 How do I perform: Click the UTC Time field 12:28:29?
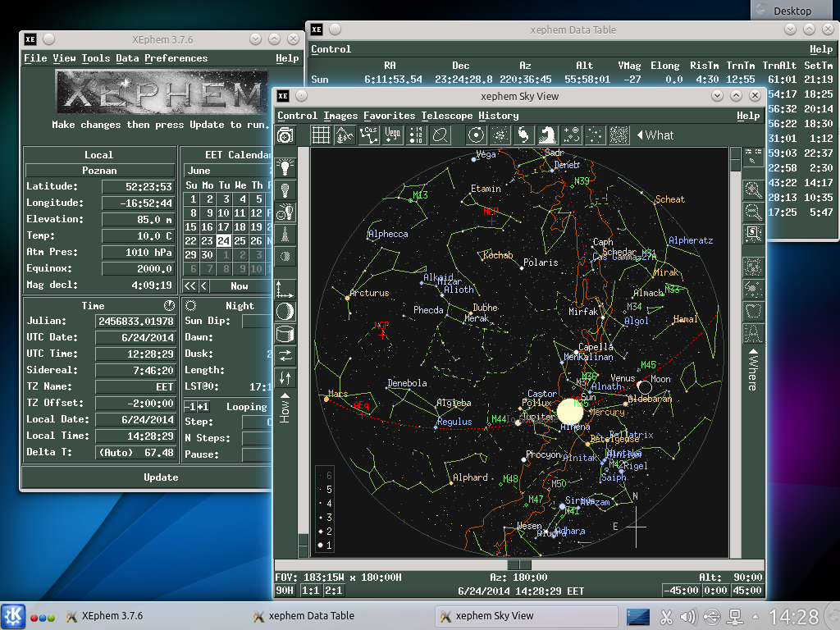[135, 354]
